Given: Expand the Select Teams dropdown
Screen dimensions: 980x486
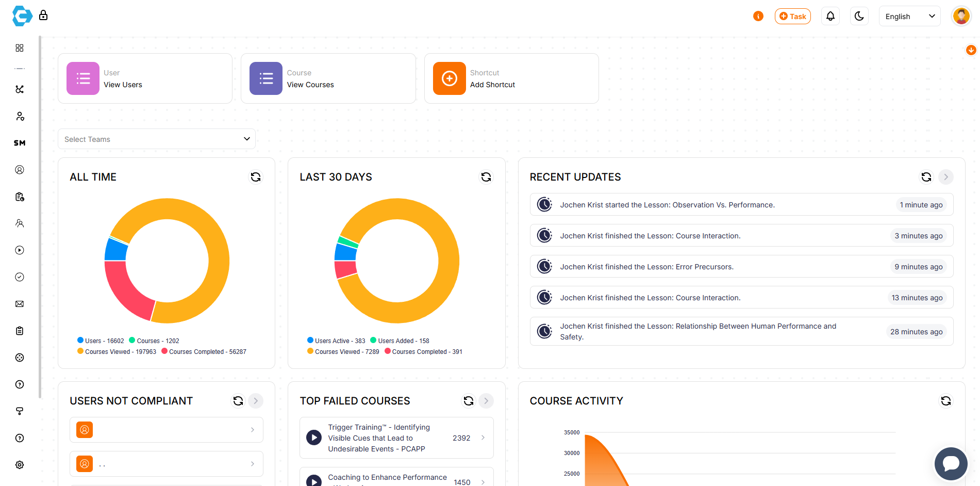Looking at the screenshot, I should point(157,139).
